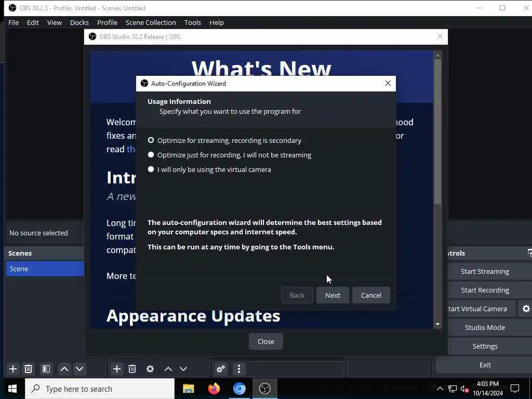
Task: Remove selected scene with trash icon
Action: (x=29, y=369)
